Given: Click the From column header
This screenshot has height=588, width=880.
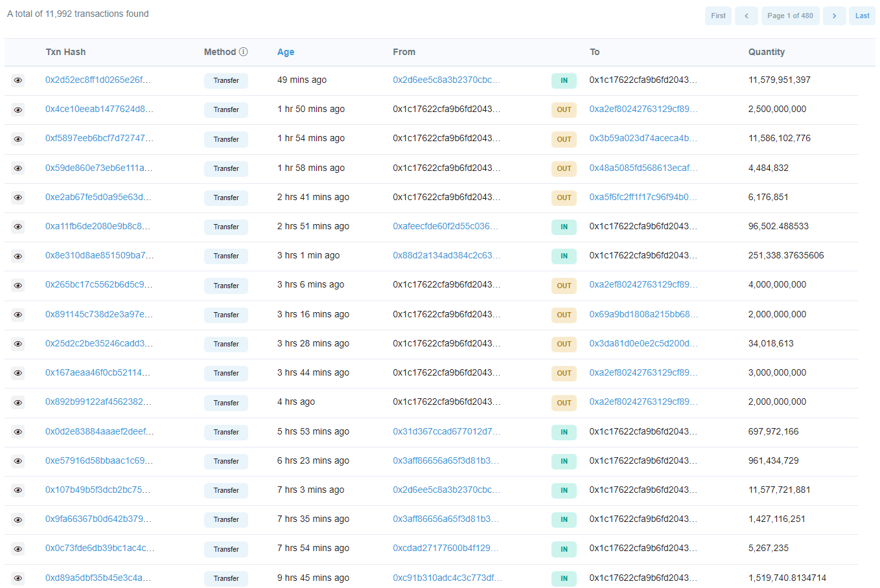Looking at the screenshot, I should 404,52.
